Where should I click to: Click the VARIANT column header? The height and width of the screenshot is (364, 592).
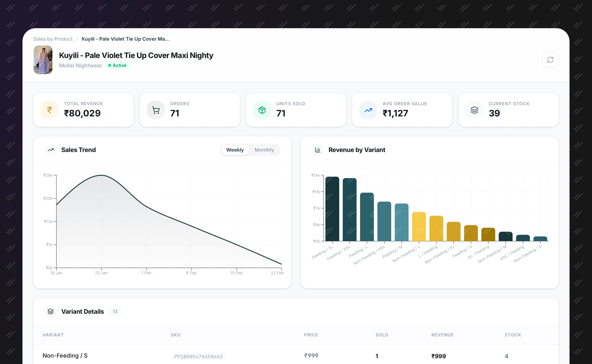[x=53, y=335]
